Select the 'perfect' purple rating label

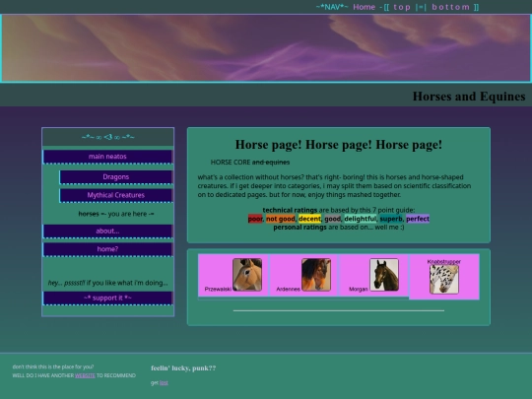coord(418,219)
